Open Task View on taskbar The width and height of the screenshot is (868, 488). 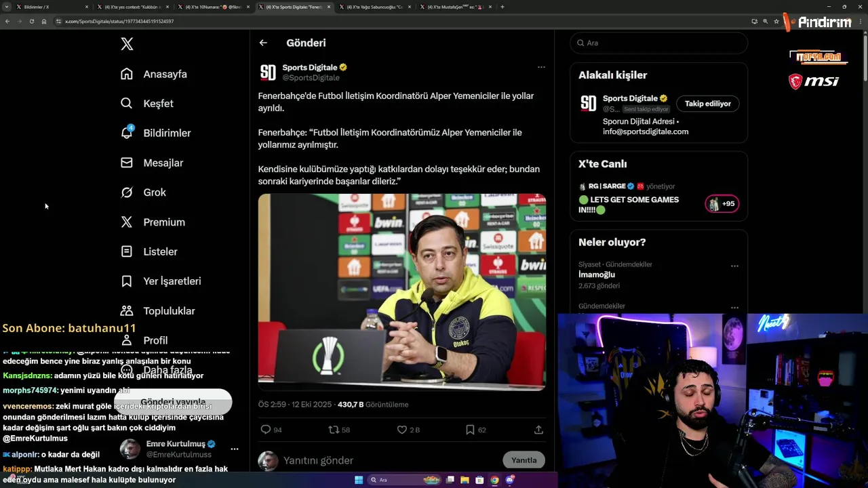click(450, 480)
